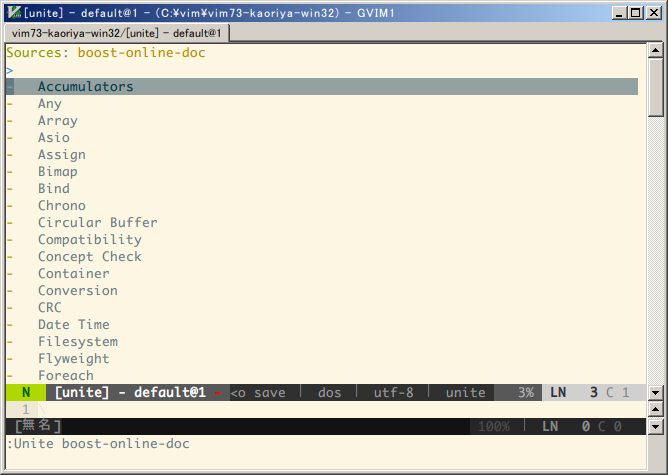Click the Sources: boost-online-doc header line
668x475 pixels.
[x=106, y=52]
